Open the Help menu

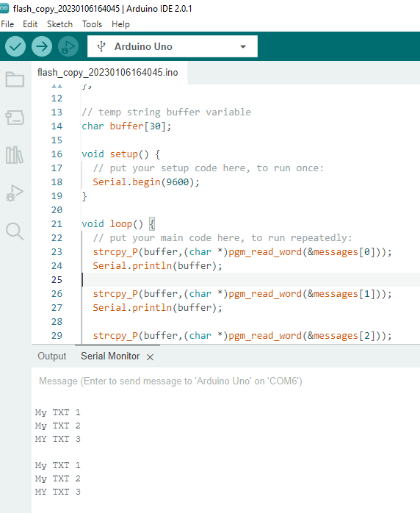tap(120, 24)
